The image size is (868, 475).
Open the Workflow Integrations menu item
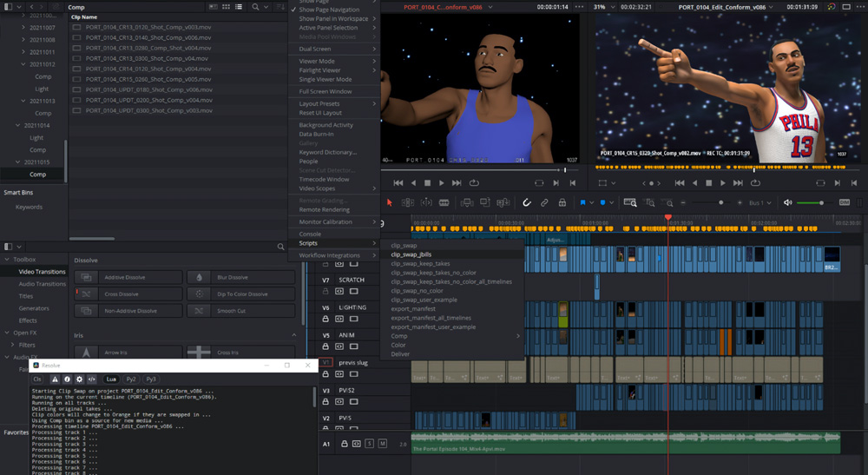click(x=334, y=255)
